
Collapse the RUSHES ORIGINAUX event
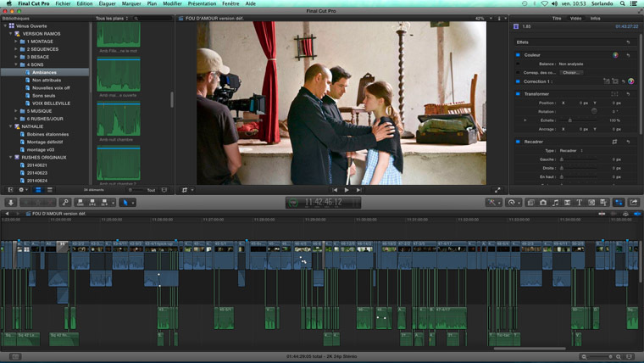11,158
